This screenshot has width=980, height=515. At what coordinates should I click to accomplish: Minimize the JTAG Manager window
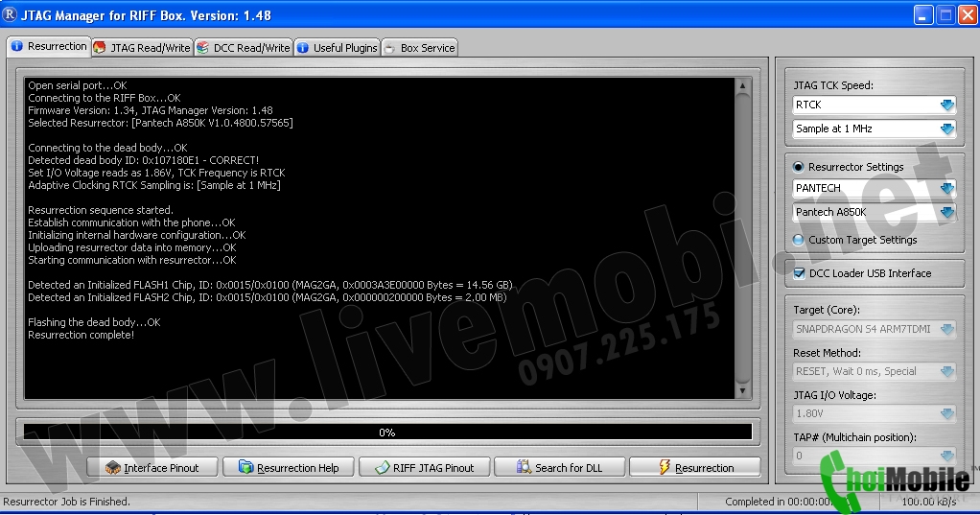click(x=923, y=15)
